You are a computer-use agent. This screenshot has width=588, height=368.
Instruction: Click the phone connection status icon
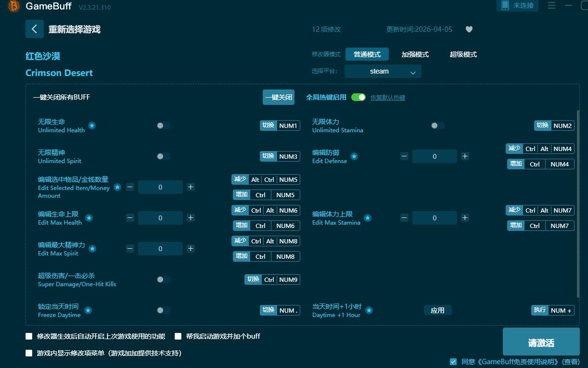(x=505, y=5)
